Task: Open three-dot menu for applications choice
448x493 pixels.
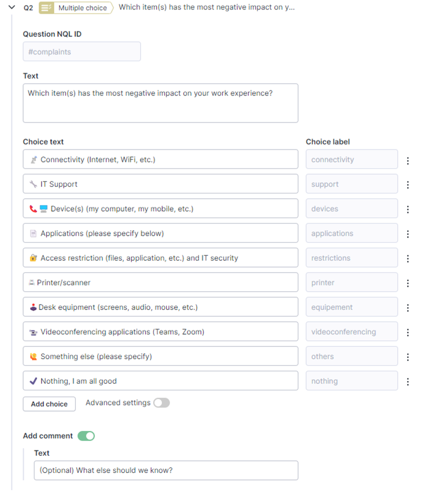Action: pos(408,234)
